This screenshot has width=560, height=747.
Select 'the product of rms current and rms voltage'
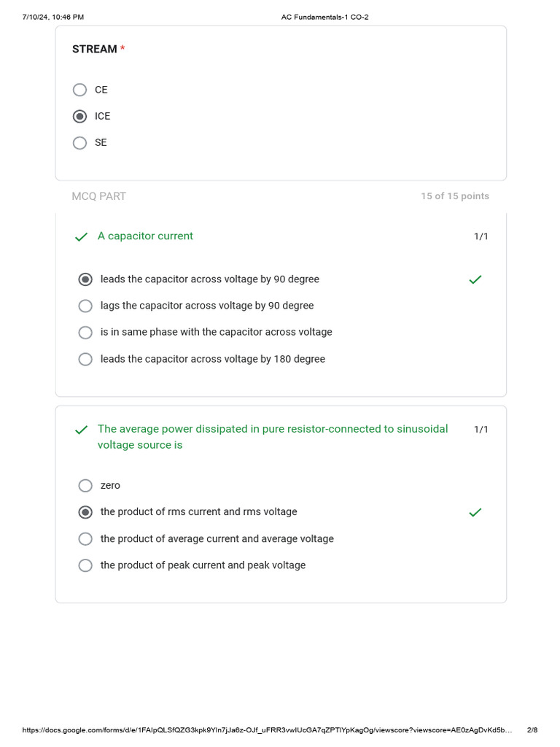[85, 512]
